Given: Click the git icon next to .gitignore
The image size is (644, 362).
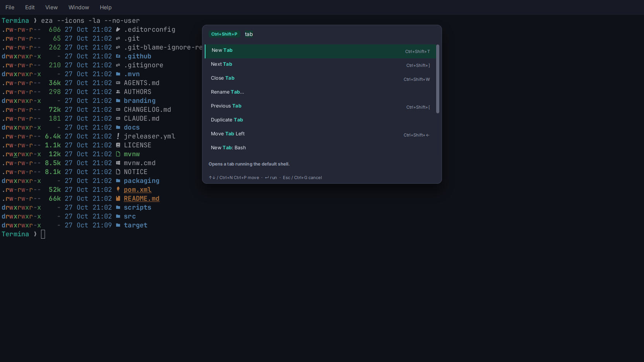Looking at the screenshot, I should coord(118,65).
